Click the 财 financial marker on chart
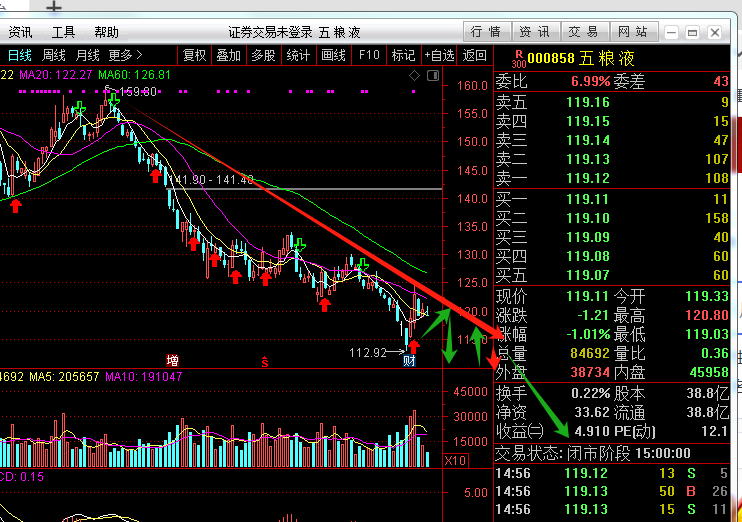This screenshot has height=522, width=742. pyautogui.click(x=409, y=360)
